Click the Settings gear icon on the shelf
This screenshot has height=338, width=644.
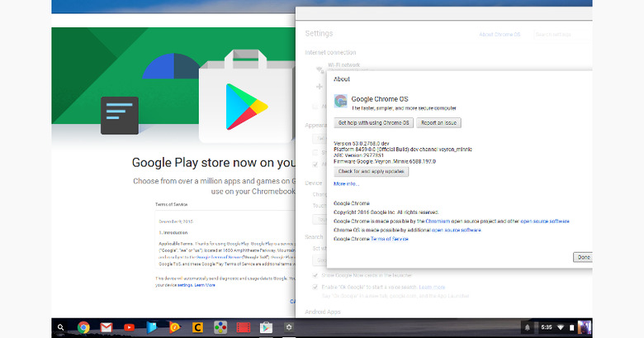click(x=289, y=327)
